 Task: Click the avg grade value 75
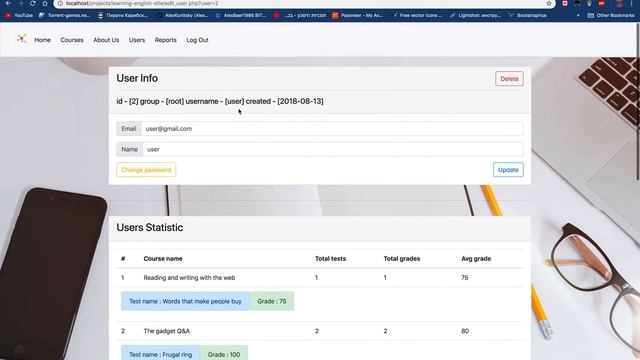tap(464, 278)
